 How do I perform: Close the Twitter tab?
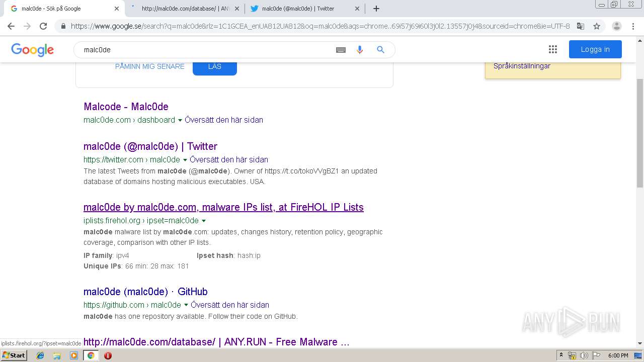tap(357, 9)
